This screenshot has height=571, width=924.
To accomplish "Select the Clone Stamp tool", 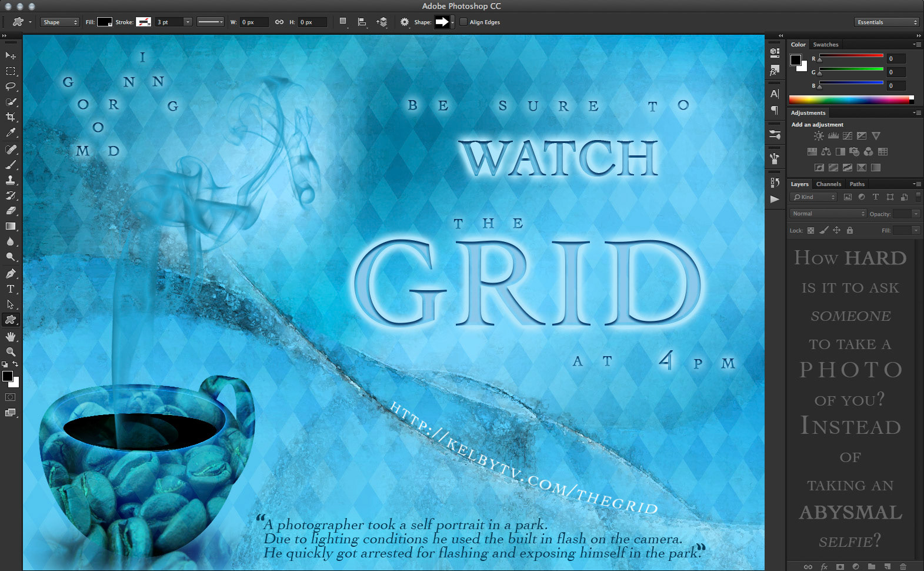I will click(11, 180).
